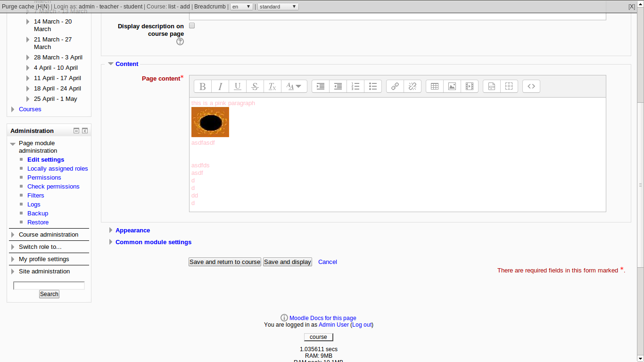Apply underline formatting
This screenshot has height=362, width=644.
[x=238, y=86]
